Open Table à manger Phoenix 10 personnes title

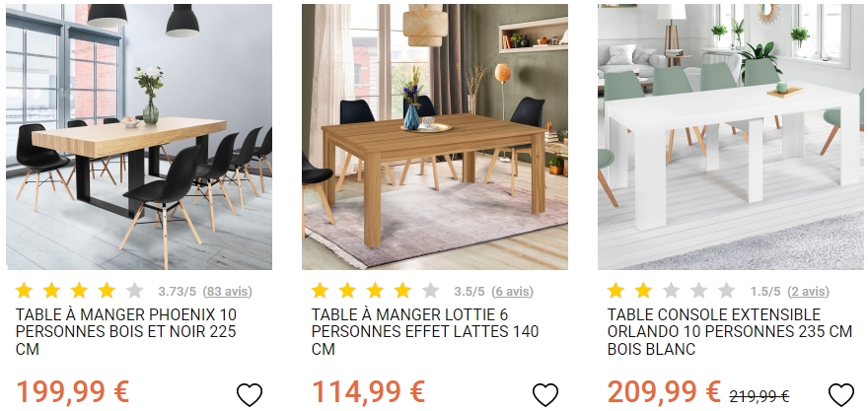coord(126,332)
